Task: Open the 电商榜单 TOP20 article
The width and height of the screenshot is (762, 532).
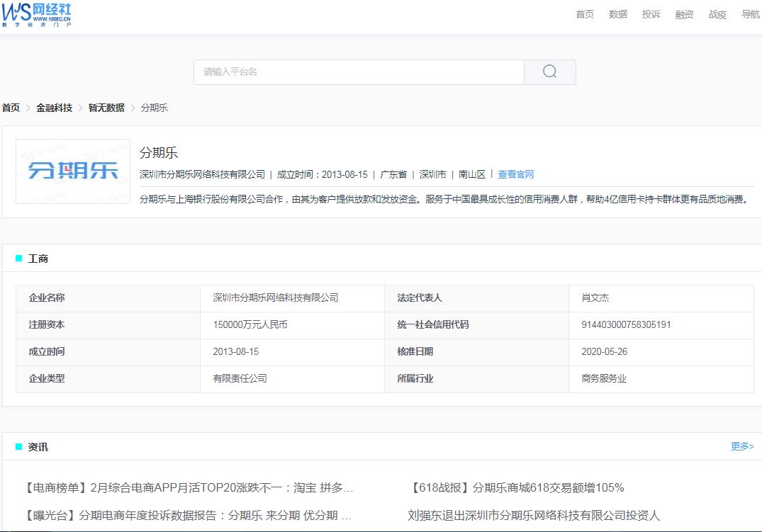Action: [x=189, y=487]
